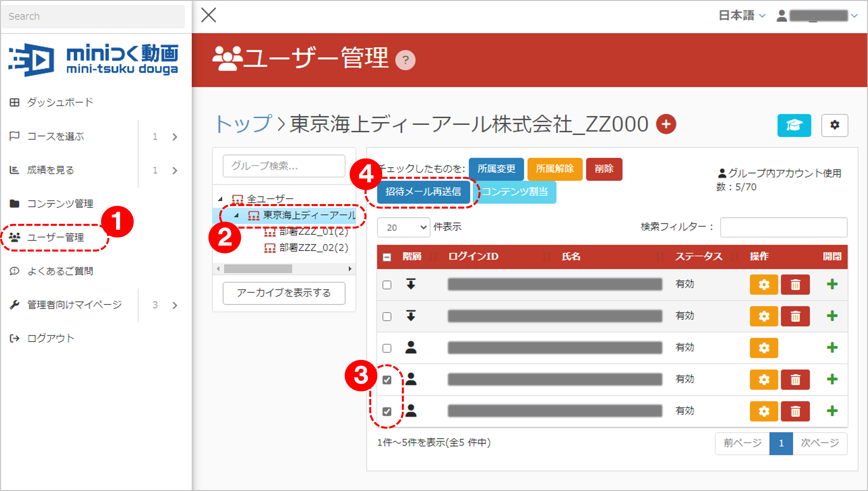
Task: Open the 20 件表示 page size dropdown
Action: (403, 227)
